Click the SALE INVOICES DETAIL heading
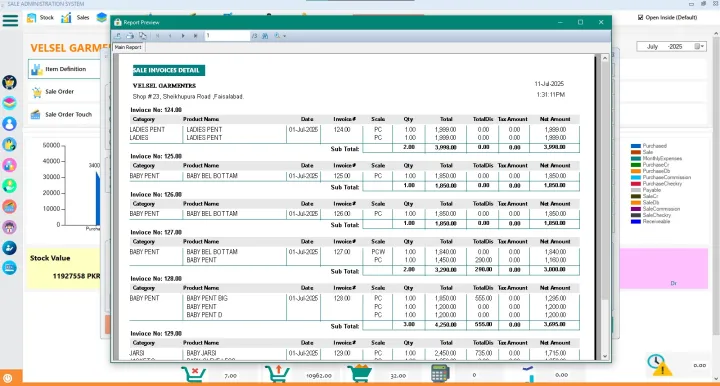The height and width of the screenshot is (386, 720). click(x=169, y=70)
